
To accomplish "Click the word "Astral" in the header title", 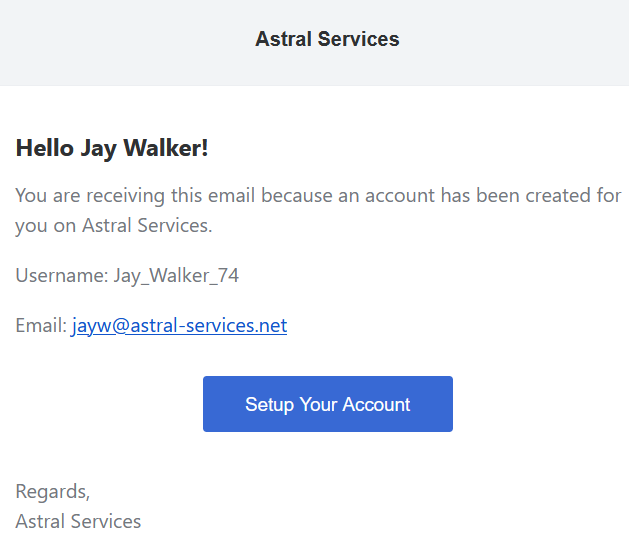I will pos(283,39).
